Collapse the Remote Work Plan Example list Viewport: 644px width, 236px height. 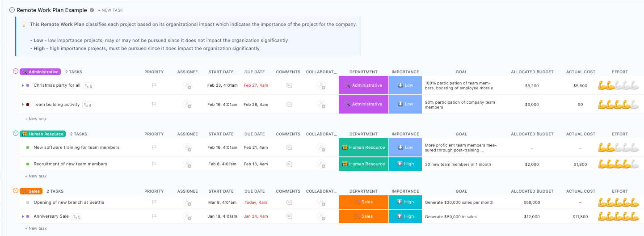[x=12, y=10]
